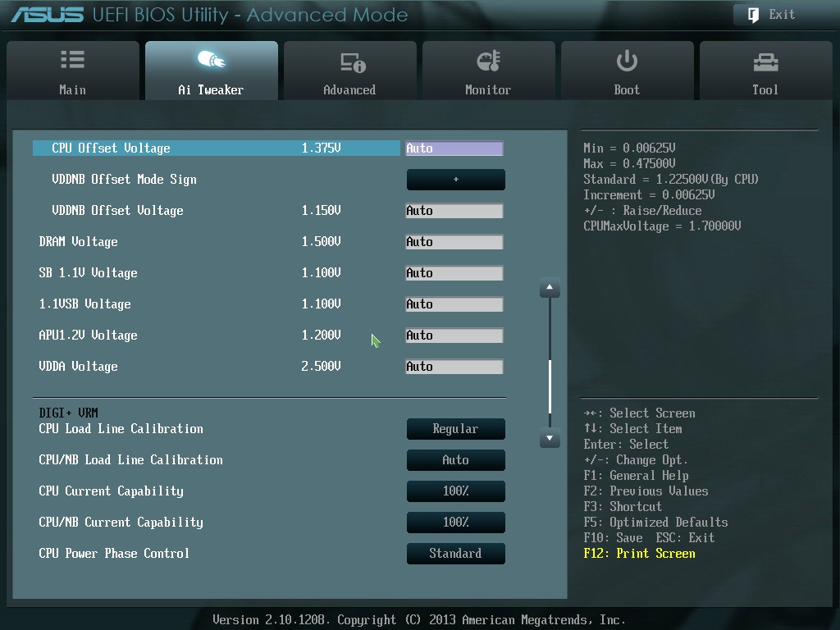Click the Exit door icon
840x630 pixels.
tap(753, 15)
